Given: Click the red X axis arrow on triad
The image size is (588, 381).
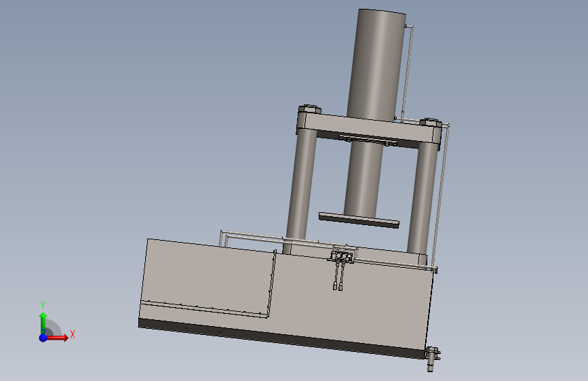Looking at the screenshot, I should [x=58, y=338].
